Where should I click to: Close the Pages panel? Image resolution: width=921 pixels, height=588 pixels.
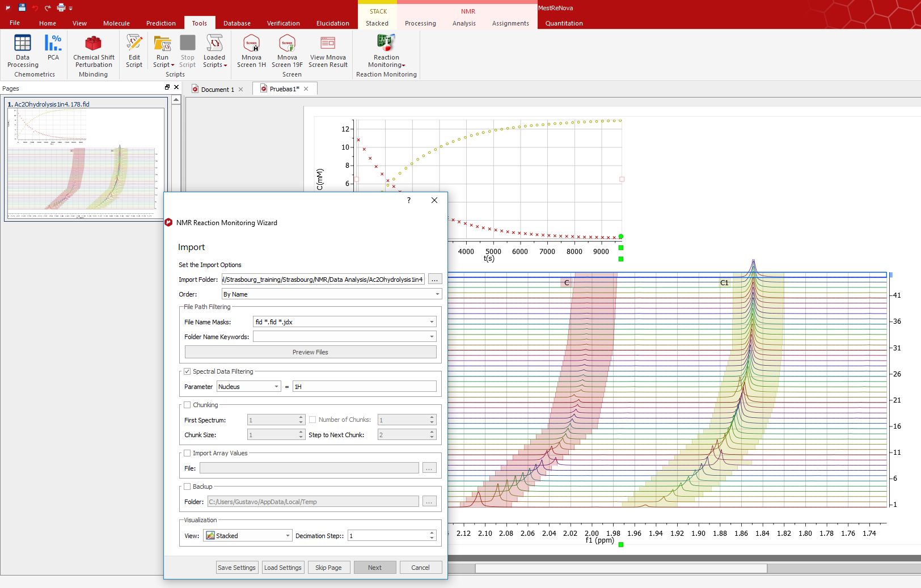pos(176,87)
